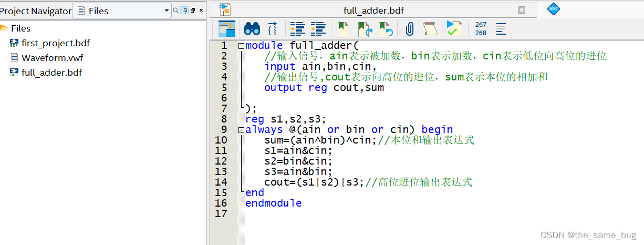Screen dimensions: 644x245
Task: Click the 'module' keyword on line 1
Action: 264,46
